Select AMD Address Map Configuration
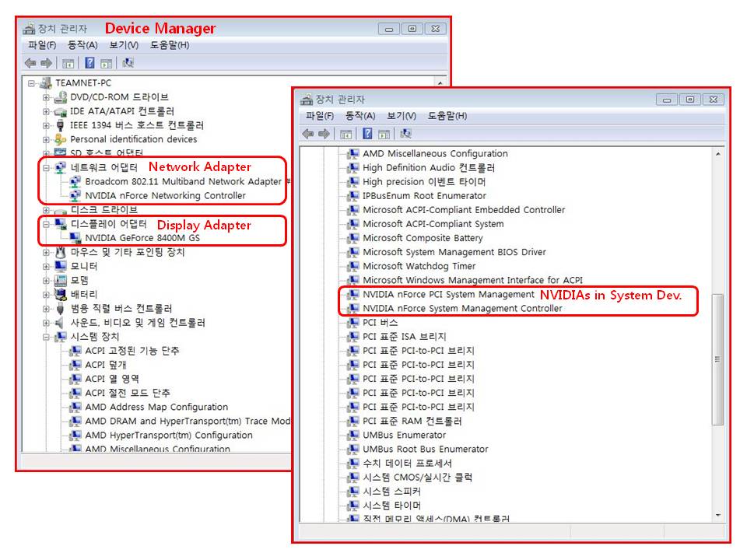747x560 pixels. coord(156,407)
